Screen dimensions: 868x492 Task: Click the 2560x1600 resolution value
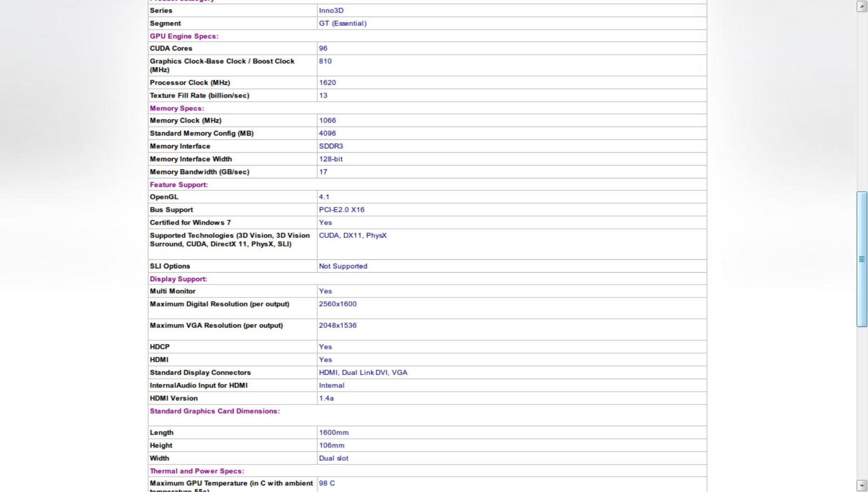point(337,304)
